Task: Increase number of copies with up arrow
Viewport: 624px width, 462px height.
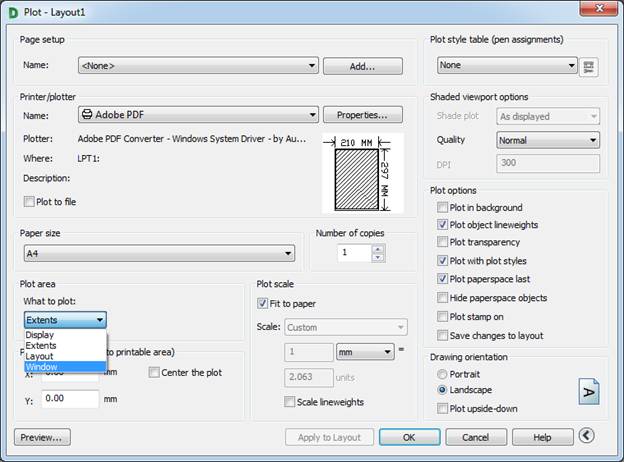Action: click(378, 249)
